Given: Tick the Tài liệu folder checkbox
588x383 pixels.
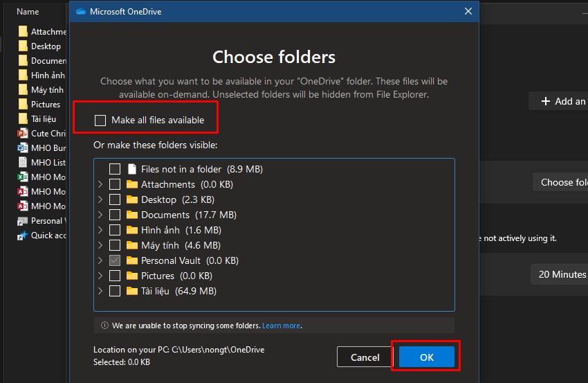Looking at the screenshot, I should 115,291.
